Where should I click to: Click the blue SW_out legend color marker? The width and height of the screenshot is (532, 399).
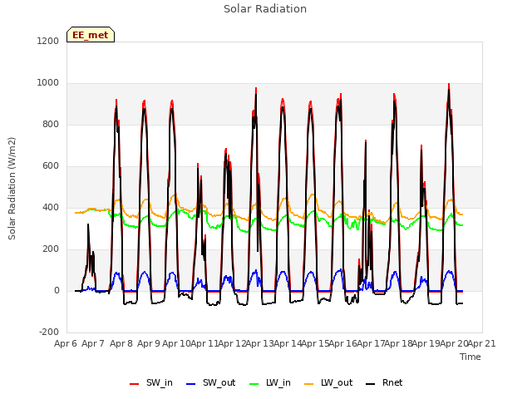[191, 384]
